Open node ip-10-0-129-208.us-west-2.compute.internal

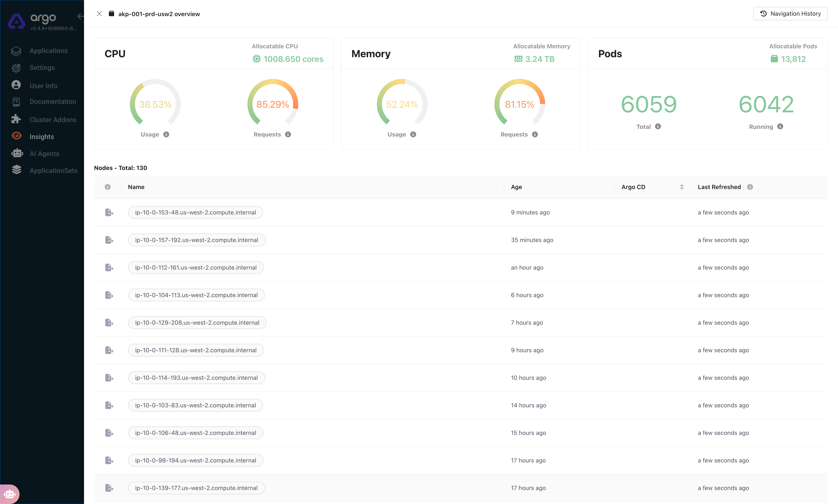(197, 323)
